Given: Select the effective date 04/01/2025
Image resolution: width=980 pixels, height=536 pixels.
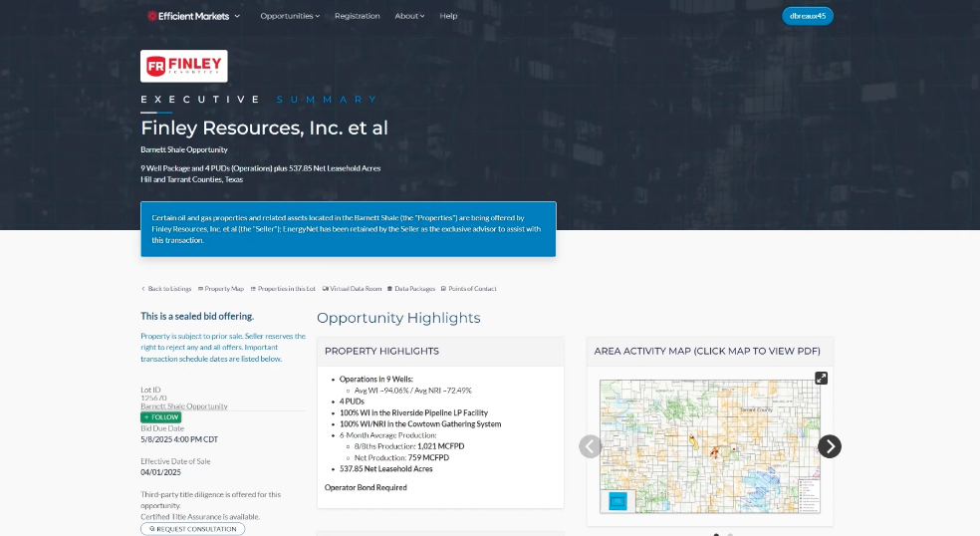Looking at the screenshot, I should pyautogui.click(x=160, y=473).
